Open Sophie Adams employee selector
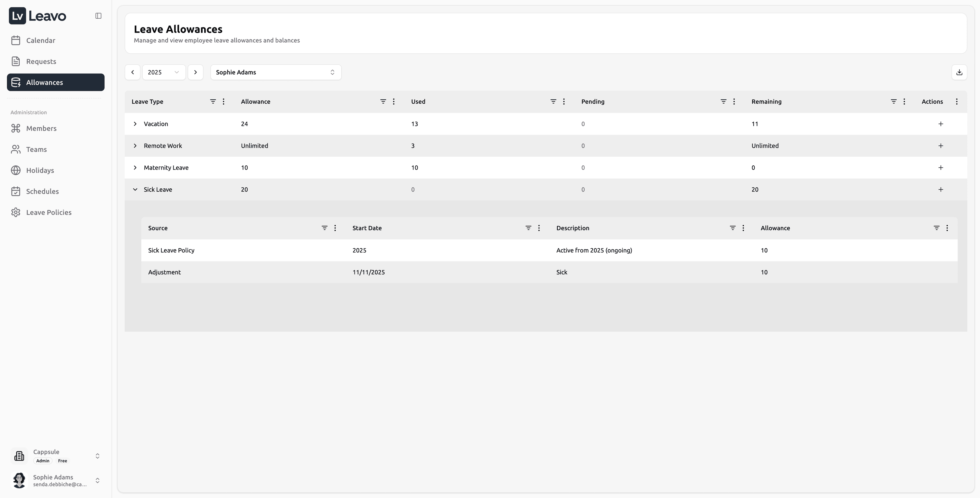 coord(275,72)
